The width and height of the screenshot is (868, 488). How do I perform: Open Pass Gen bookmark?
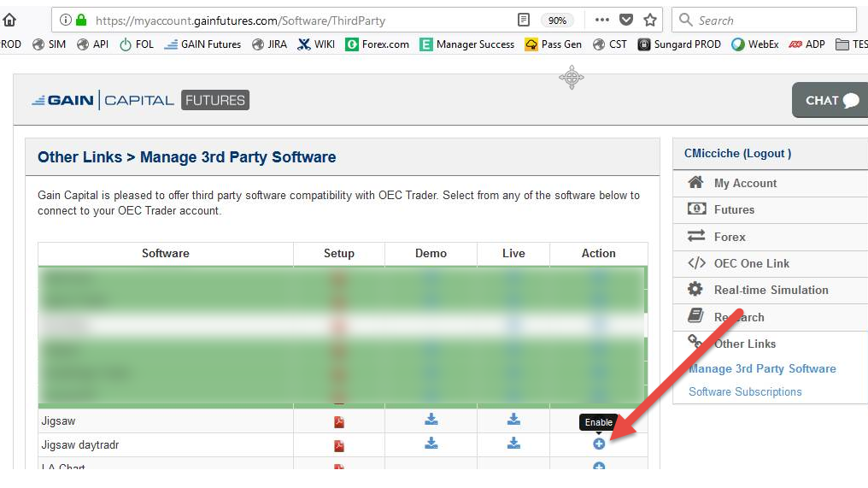pyautogui.click(x=553, y=44)
